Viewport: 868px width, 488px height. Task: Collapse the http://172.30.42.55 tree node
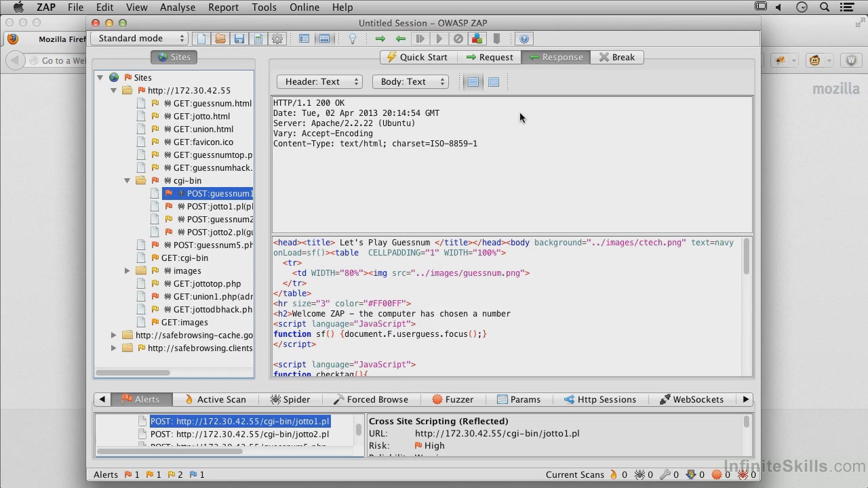pos(114,90)
